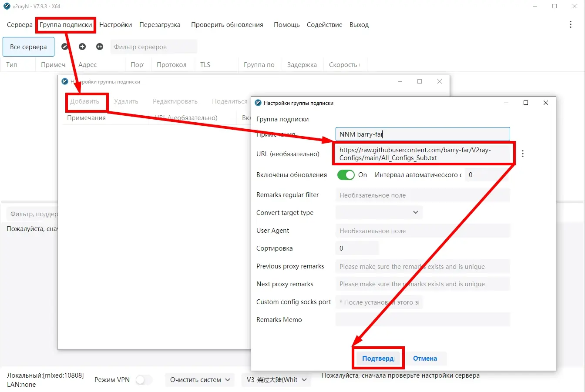Click the LAN:none status text
585x392 pixels.
pos(21,385)
